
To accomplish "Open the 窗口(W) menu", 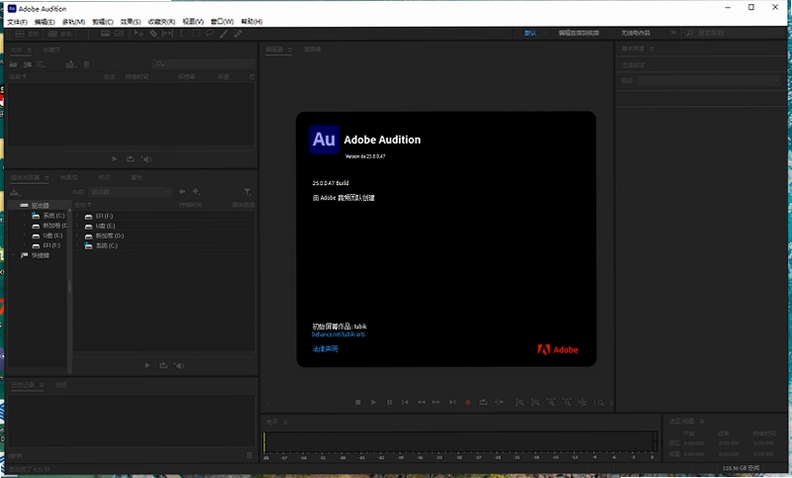I will (x=222, y=22).
